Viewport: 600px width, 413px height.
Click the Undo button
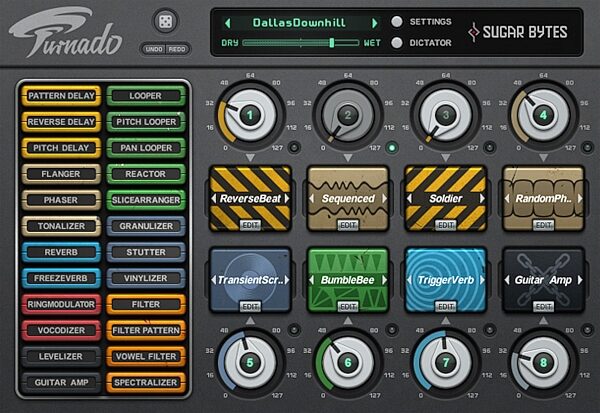(x=154, y=49)
